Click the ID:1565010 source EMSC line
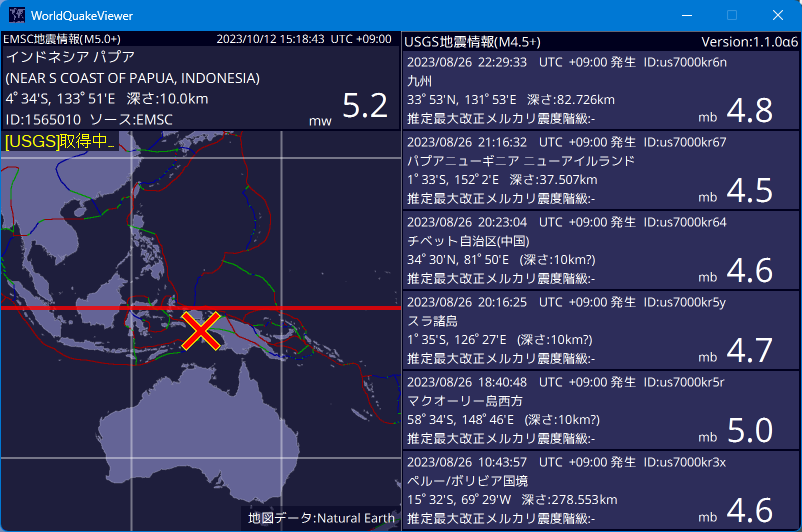802x532 pixels. pos(91,119)
